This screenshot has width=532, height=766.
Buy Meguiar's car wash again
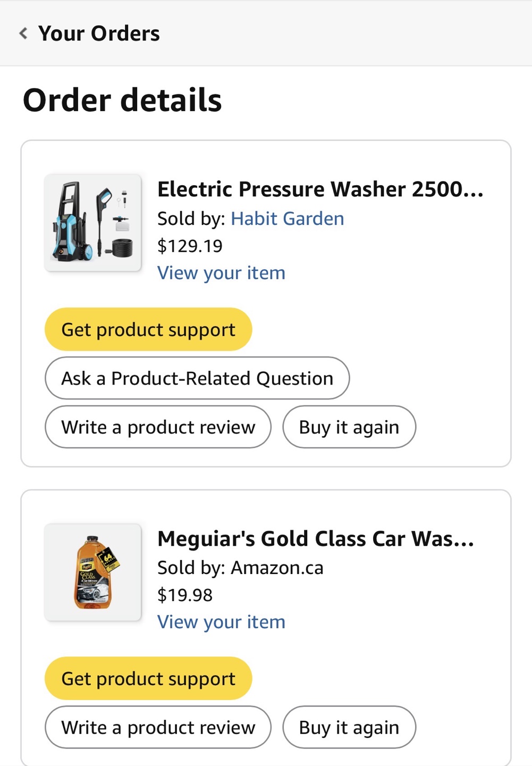[349, 727]
